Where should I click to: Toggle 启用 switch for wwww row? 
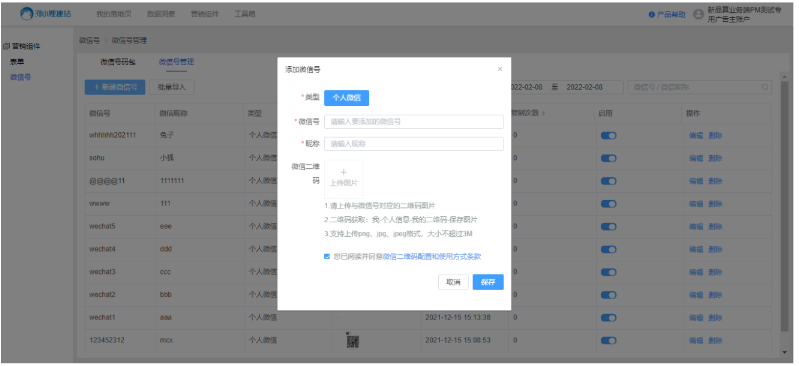[x=608, y=204]
